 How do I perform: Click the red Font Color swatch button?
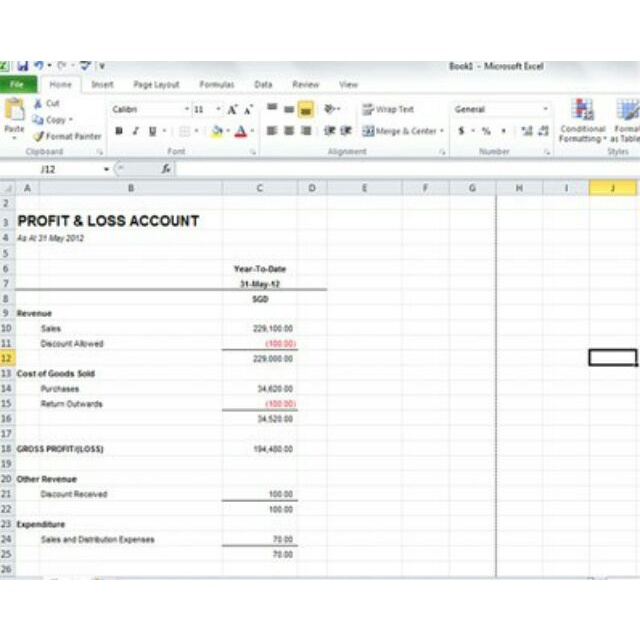click(x=240, y=131)
